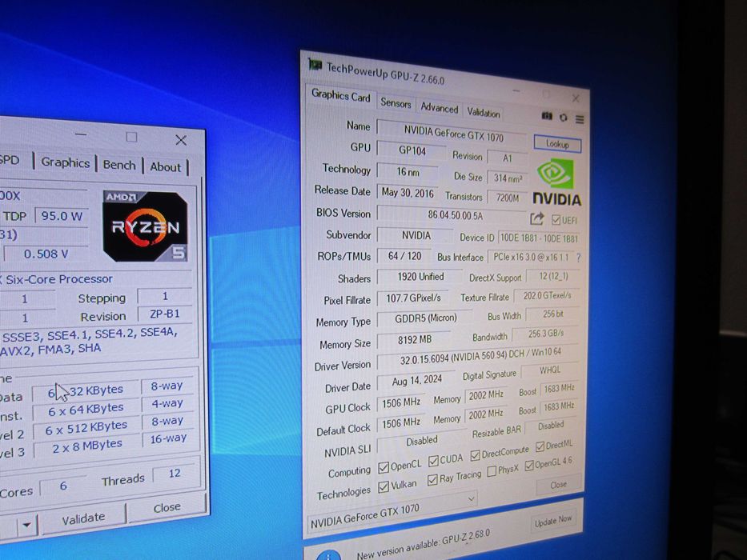Click the Threads value 12 in CPU-Z

coord(175,474)
